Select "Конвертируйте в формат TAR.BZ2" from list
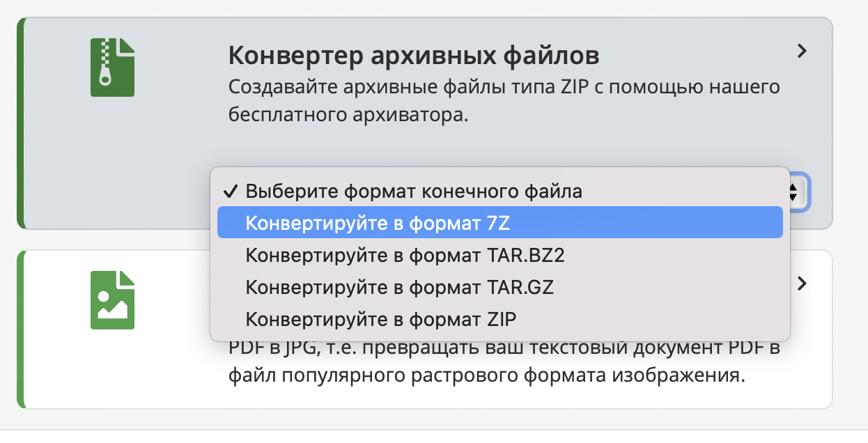The image size is (868, 443). [x=405, y=255]
